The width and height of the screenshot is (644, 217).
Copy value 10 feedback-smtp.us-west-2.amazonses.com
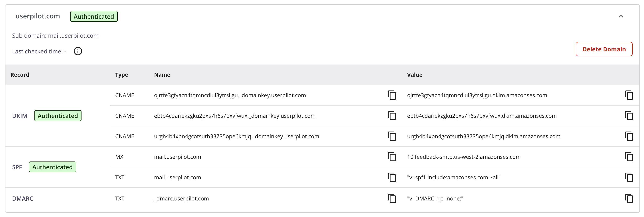629,157
